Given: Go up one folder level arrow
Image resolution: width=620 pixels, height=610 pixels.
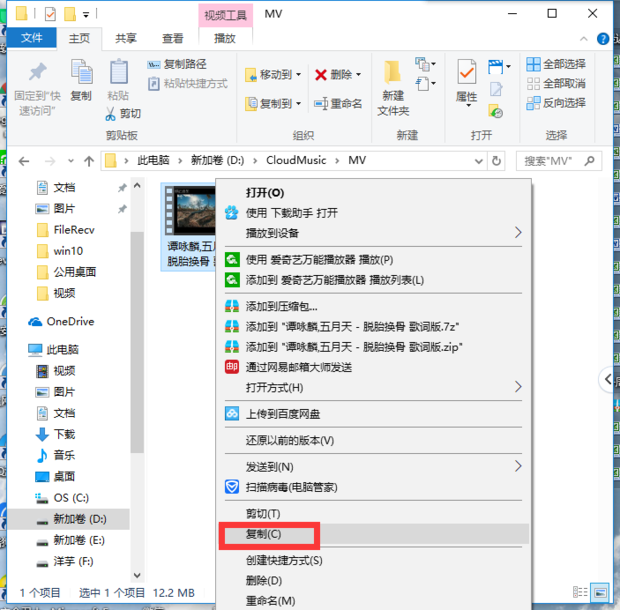Looking at the screenshot, I should (x=89, y=161).
